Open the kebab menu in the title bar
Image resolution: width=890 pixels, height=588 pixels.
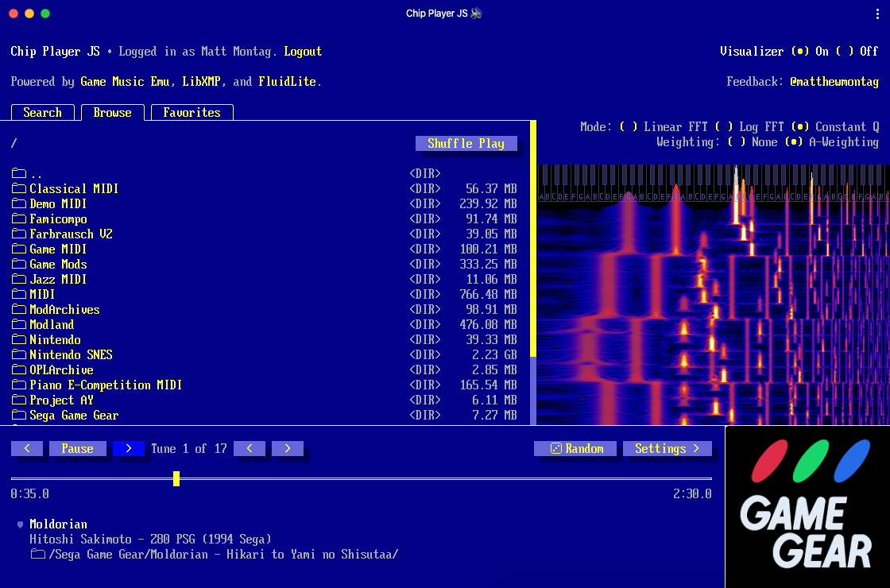[877, 14]
